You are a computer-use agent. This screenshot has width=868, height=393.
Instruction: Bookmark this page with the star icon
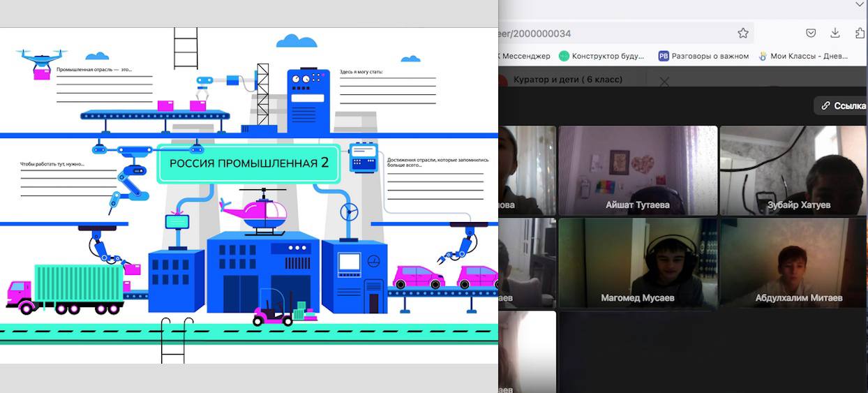pos(743,33)
